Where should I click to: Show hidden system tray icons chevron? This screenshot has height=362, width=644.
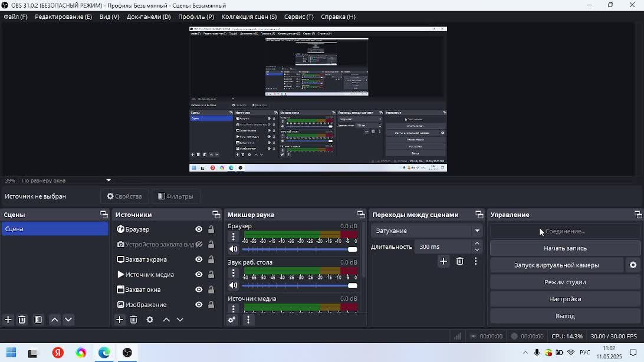[x=525, y=353]
